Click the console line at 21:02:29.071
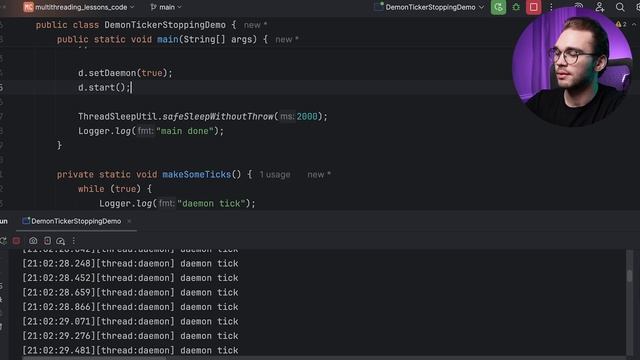 [130, 322]
